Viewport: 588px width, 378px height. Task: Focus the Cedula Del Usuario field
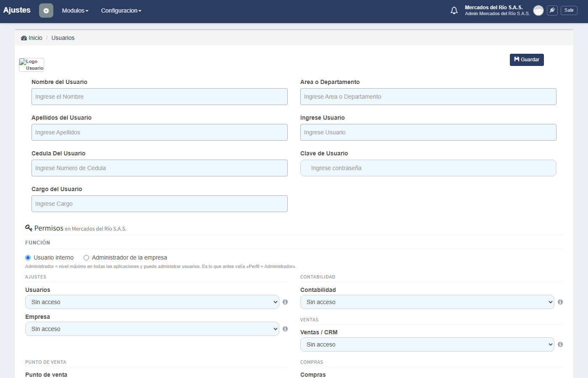coord(160,168)
